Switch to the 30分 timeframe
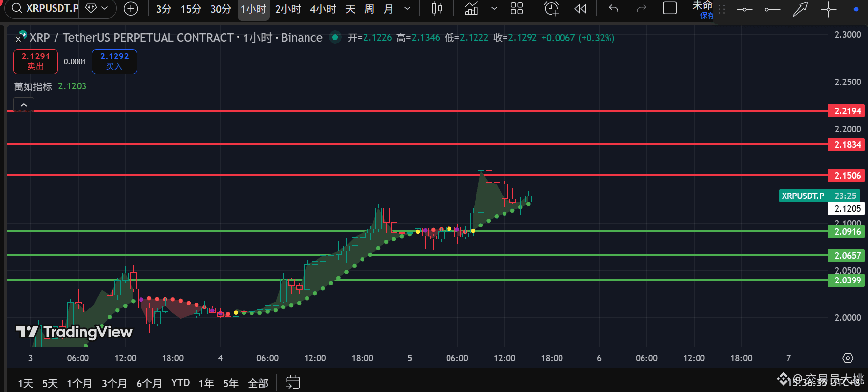 pyautogui.click(x=221, y=9)
